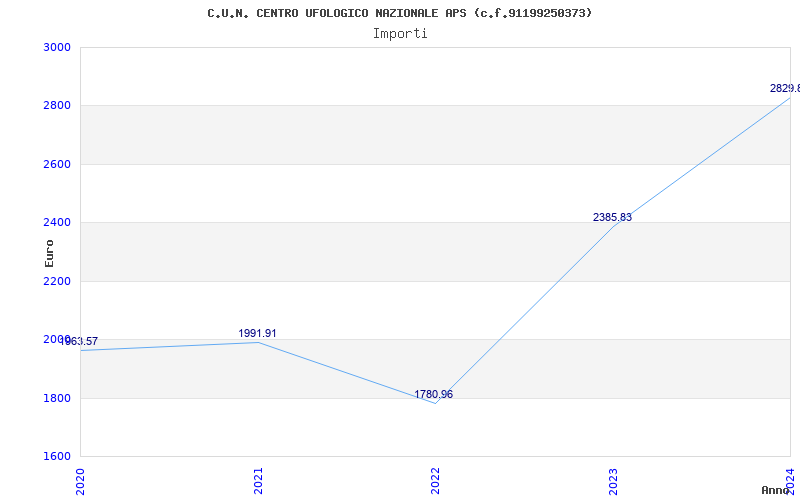The width and height of the screenshot is (800, 500).
Task: Click the 2400 y-axis tick
Action: point(55,222)
